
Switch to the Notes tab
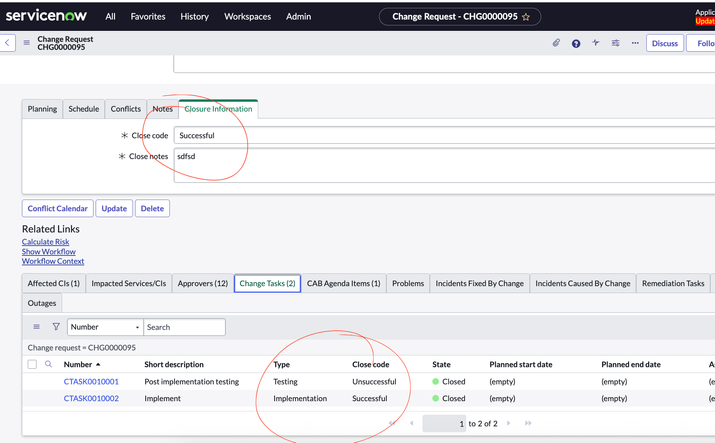[162, 109]
